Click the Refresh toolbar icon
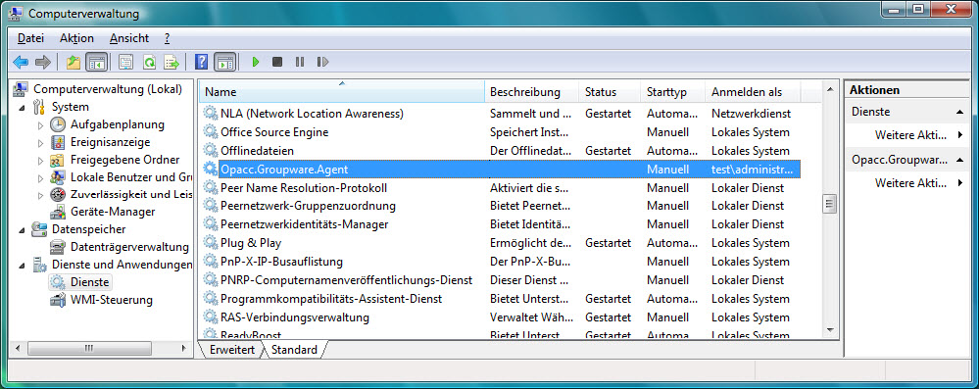This screenshot has height=390, width=980. click(149, 62)
